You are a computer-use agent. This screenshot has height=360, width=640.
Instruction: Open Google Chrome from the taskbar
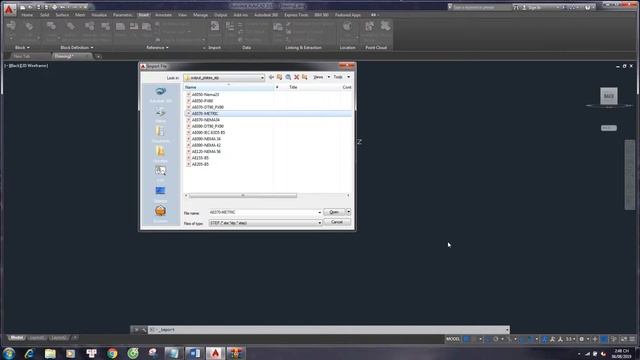pyautogui.click(x=112, y=353)
